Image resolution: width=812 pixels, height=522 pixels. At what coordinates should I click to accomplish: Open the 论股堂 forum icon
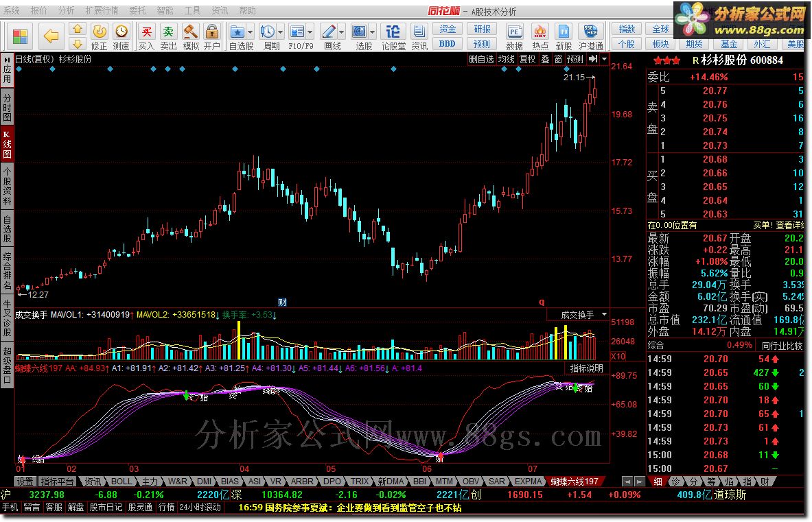[393, 37]
